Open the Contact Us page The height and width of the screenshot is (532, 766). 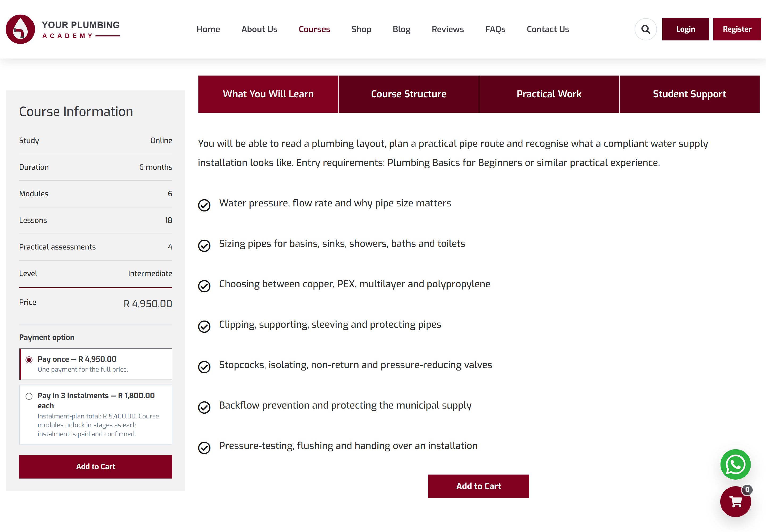(548, 29)
